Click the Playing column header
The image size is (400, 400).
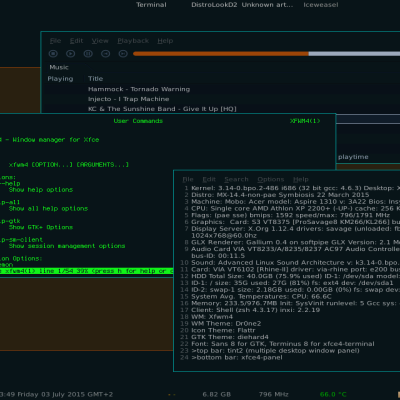point(60,79)
